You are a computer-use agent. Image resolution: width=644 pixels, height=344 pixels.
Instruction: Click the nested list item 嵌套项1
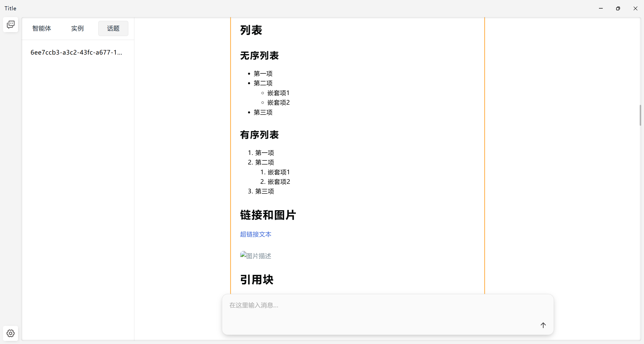[278, 93]
